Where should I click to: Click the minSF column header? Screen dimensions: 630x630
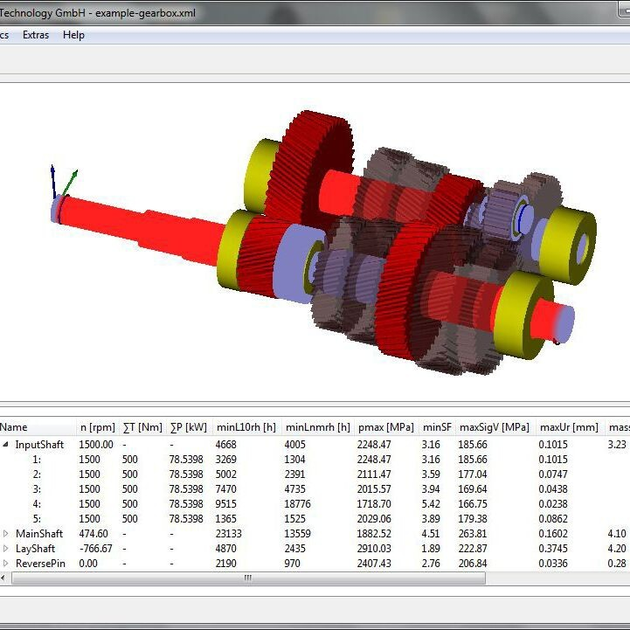(x=438, y=427)
